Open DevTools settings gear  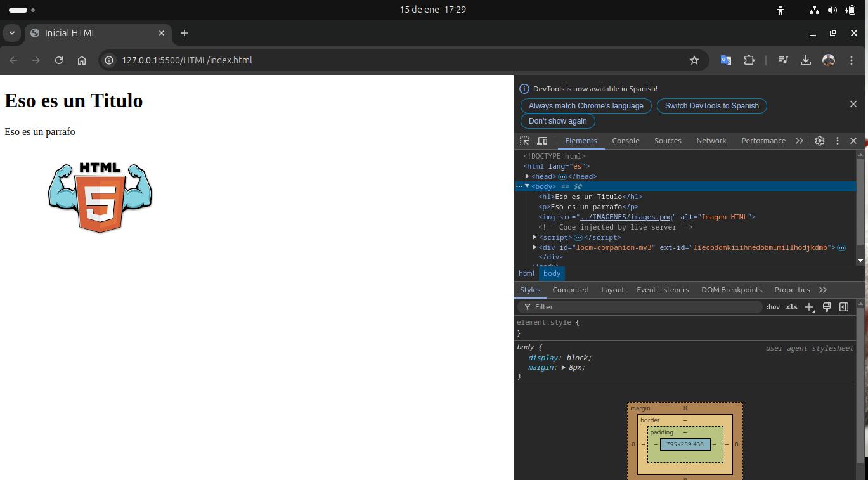click(820, 141)
